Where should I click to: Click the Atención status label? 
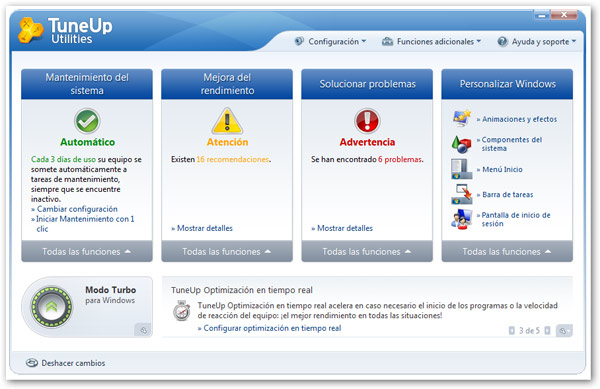point(227,142)
